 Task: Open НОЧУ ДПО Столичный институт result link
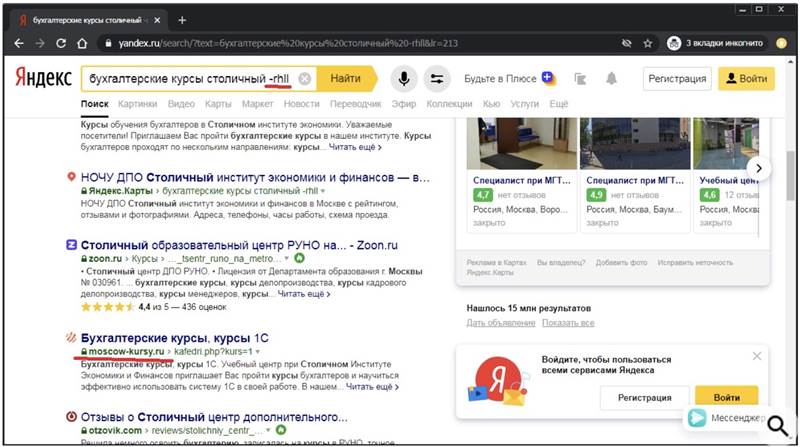(x=255, y=178)
